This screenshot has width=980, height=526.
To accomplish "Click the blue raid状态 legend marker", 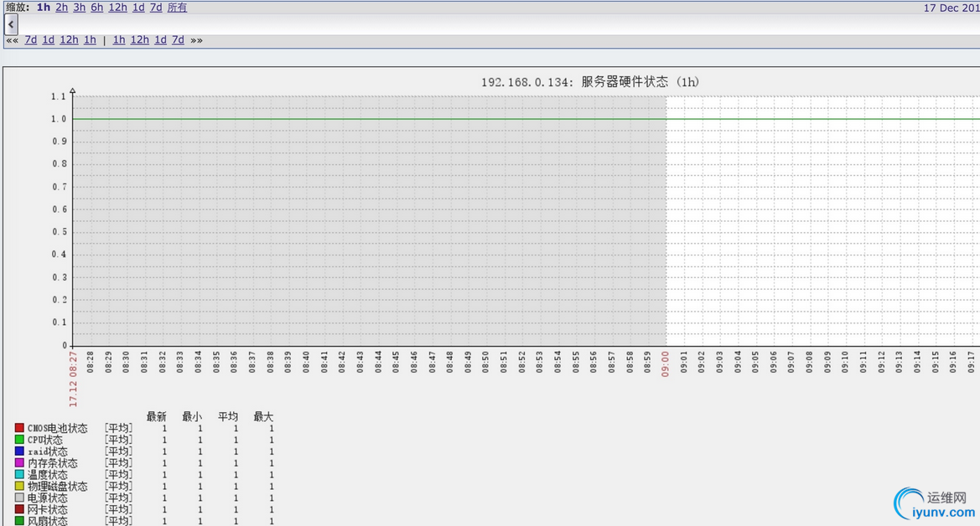I will tap(18, 451).
